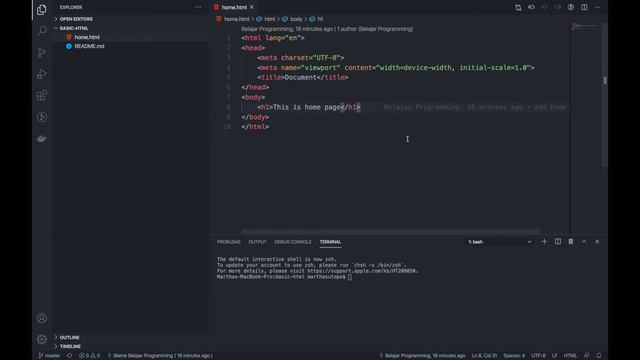Click Ln 8, Col 31 cursor position

(484, 356)
